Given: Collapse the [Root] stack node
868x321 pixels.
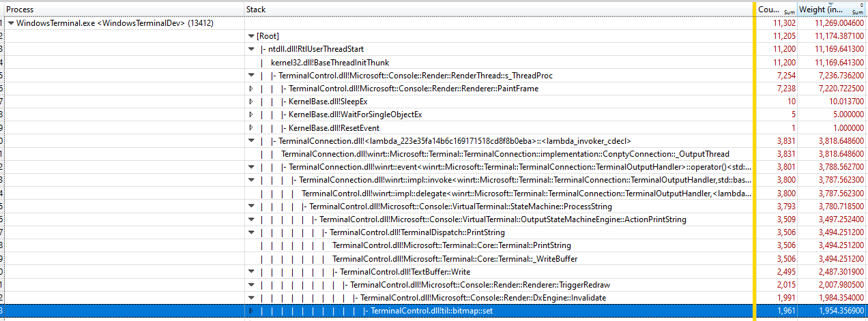Looking at the screenshot, I should (251, 36).
